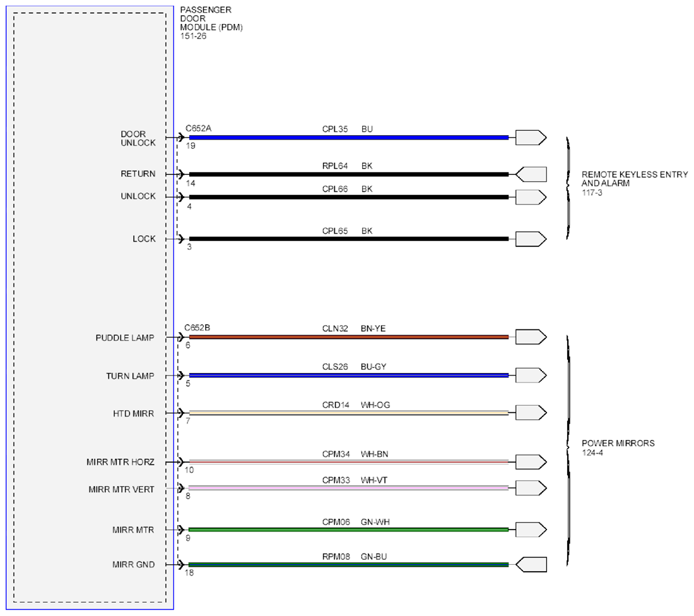The height and width of the screenshot is (616, 694).
Task: Select wire color text GN-BU
Action: tap(374, 557)
